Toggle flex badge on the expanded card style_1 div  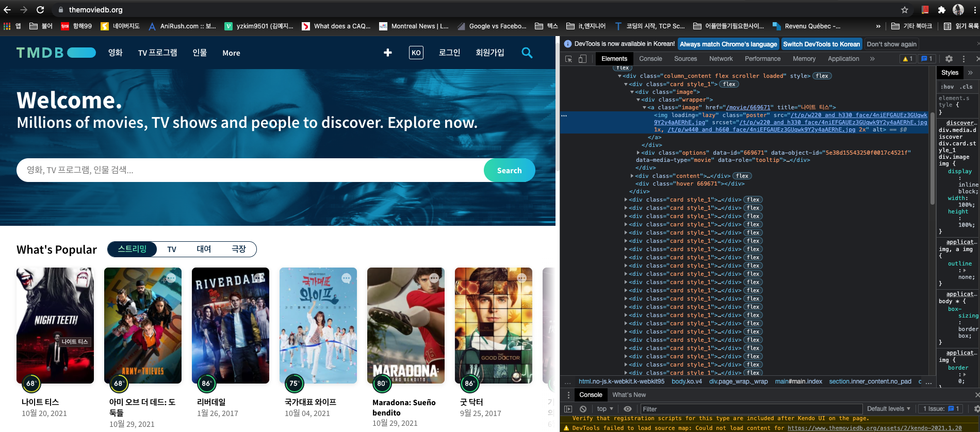729,84
